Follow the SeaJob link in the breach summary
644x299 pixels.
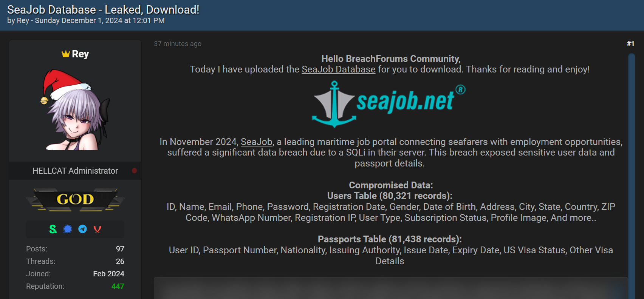257,142
